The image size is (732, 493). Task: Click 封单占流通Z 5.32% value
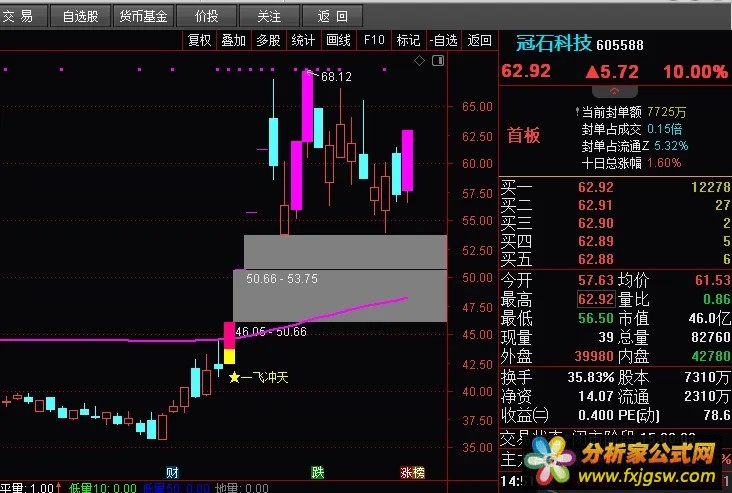coord(671,146)
